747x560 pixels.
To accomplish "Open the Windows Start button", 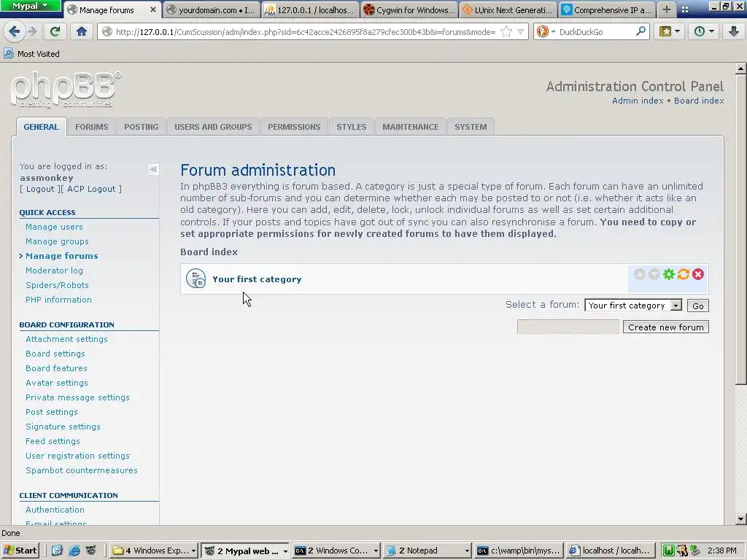I will [x=20, y=551].
